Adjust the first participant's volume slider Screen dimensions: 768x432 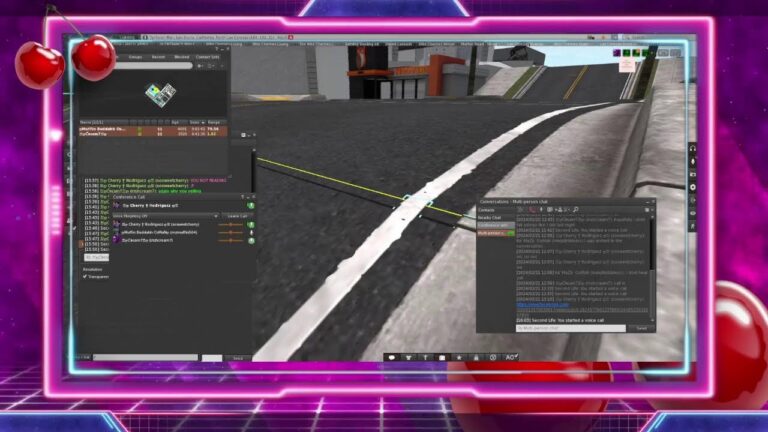tap(231, 224)
